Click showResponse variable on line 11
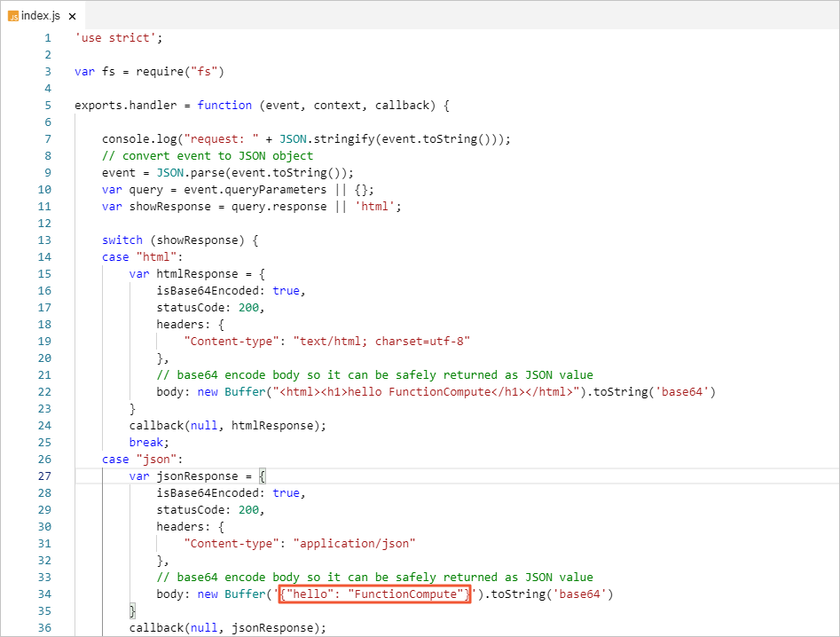Image resolution: width=840 pixels, height=637 pixels. click(169, 207)
